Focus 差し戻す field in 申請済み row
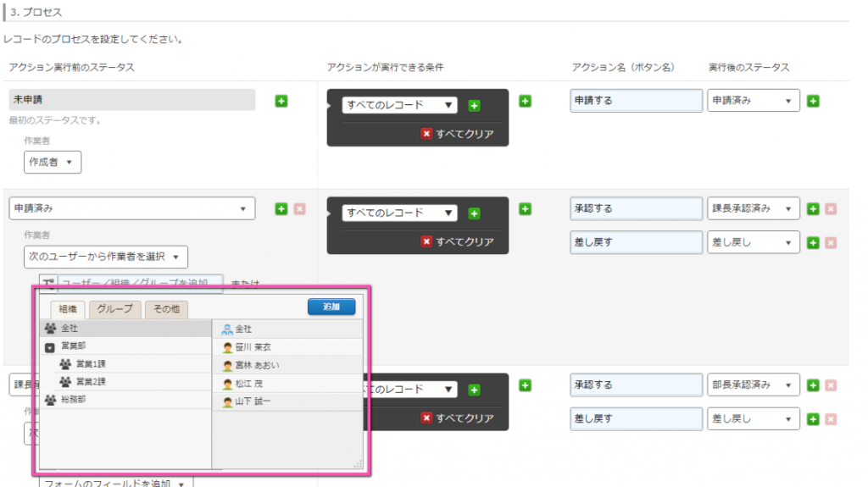Screen dimensions: 868x487 pos(636,242)
